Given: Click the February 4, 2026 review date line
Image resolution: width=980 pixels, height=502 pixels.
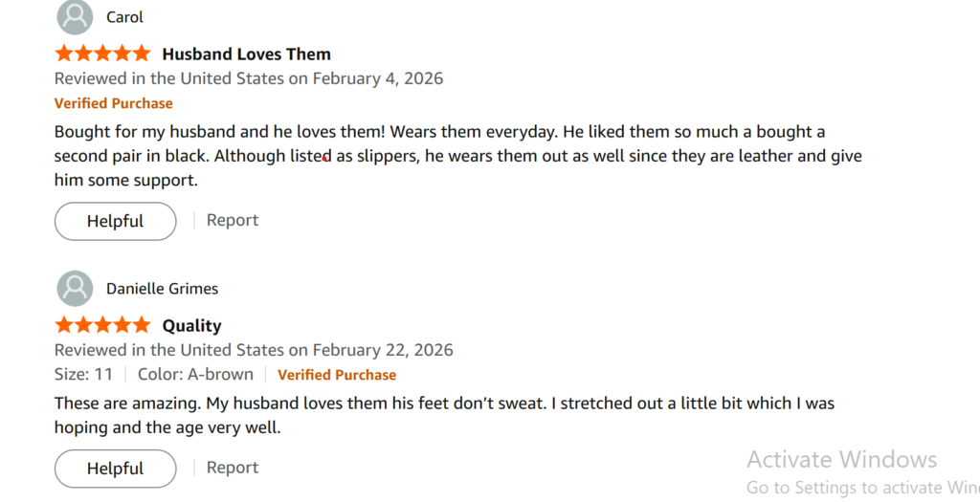Looking at the screenshot, I should [249, 78].
